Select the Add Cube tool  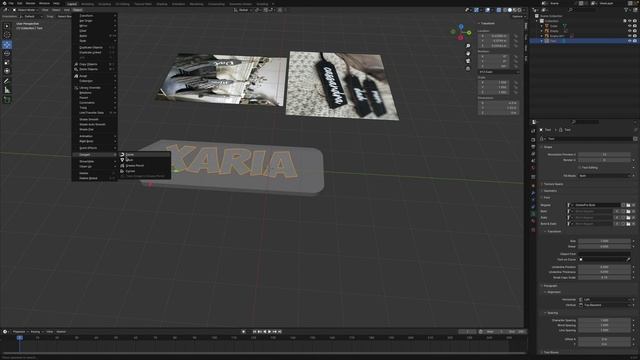(x=7, y=100)
